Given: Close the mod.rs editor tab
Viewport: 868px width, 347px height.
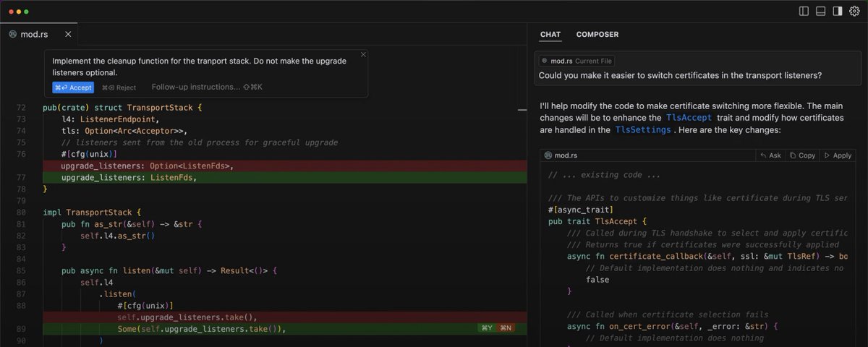Looking at the screenshot, I should click(x=68, y=34).
